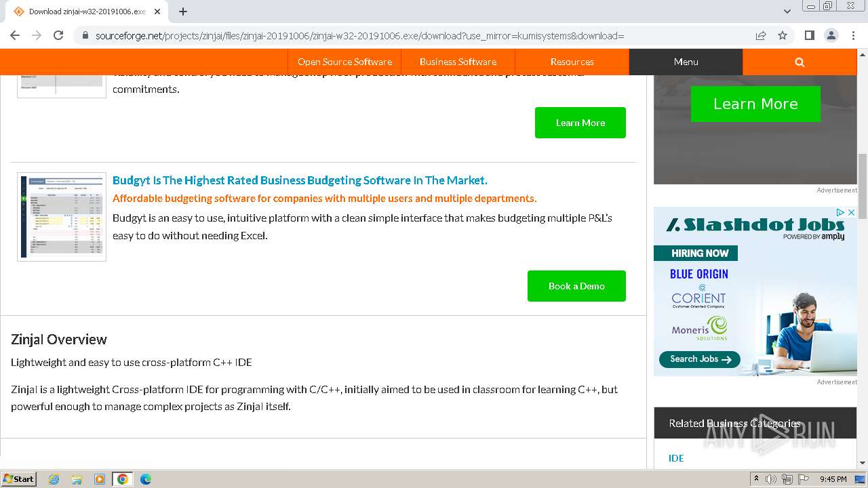Open a new browser tab

coord(183,12)
